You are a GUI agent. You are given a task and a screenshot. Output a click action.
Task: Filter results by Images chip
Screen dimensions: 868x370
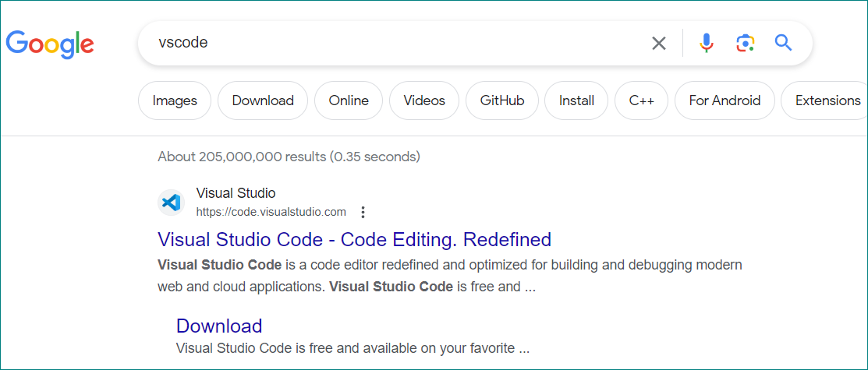point(175,100)
